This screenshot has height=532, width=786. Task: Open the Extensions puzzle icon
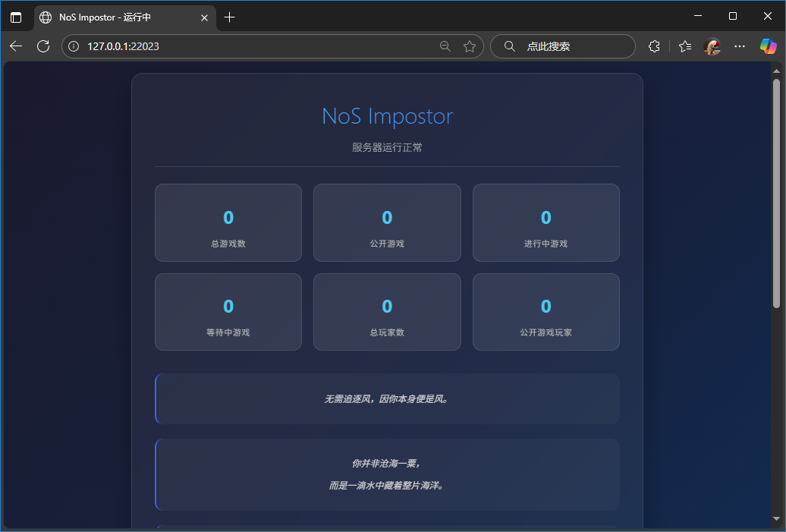[x=654, y=46]
